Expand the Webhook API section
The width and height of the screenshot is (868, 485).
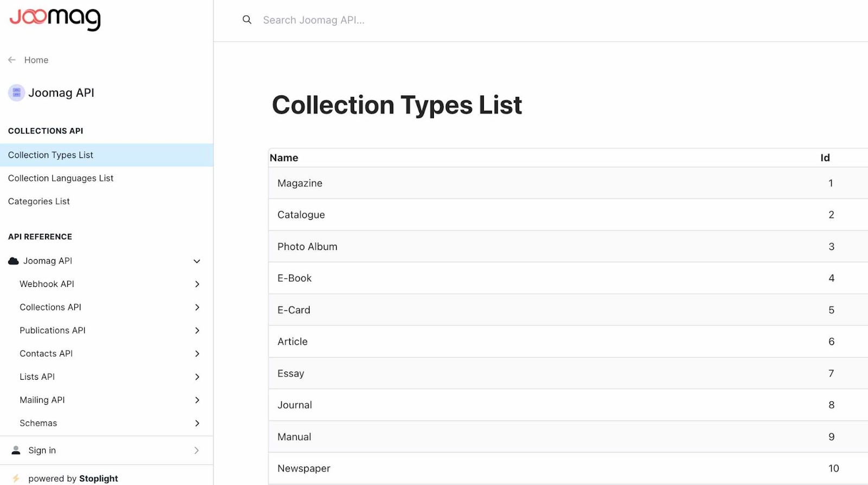[197, 284]
